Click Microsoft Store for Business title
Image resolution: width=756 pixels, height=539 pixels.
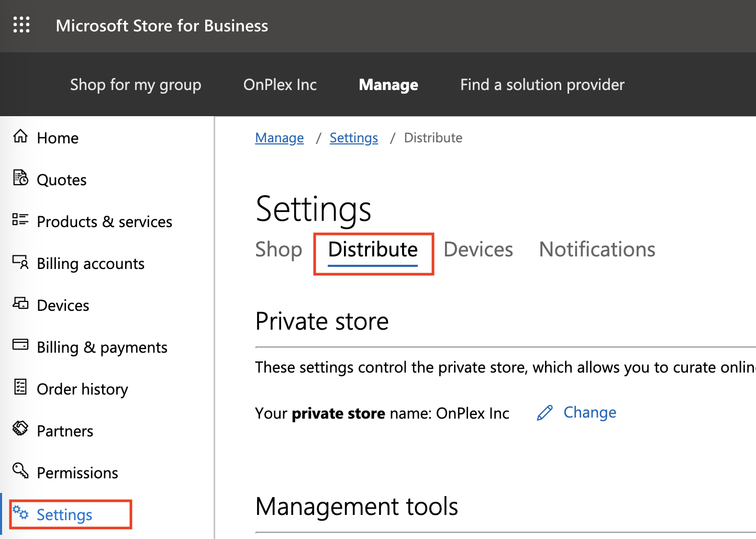[x=162, y=26]
